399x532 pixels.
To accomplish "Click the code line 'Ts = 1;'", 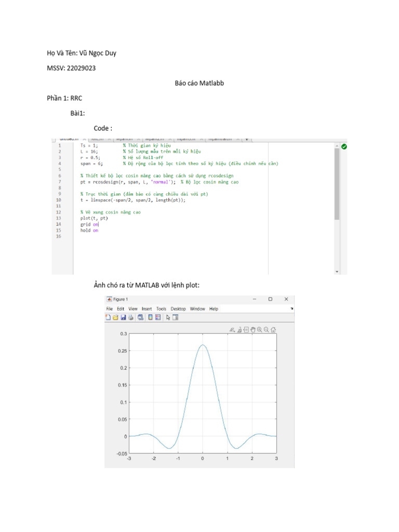I will coord(89,145).
